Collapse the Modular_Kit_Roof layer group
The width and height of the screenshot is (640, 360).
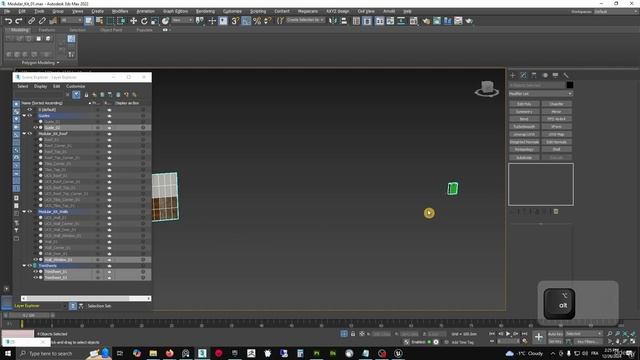(24, 133)
